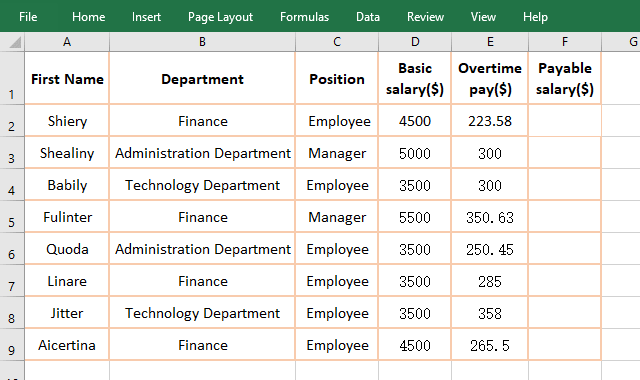Switch to the Home ribbon tab

pyautogui.click(x=88, y=17)
